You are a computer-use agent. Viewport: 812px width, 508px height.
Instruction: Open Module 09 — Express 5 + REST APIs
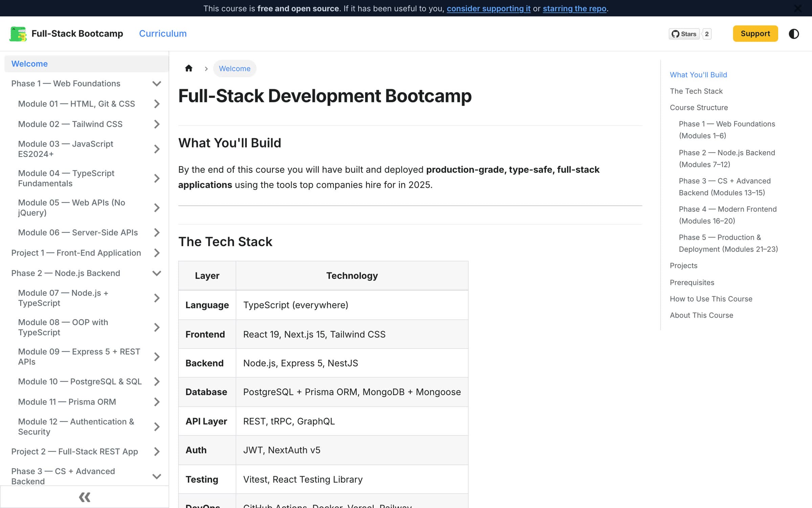coord(79,357)
